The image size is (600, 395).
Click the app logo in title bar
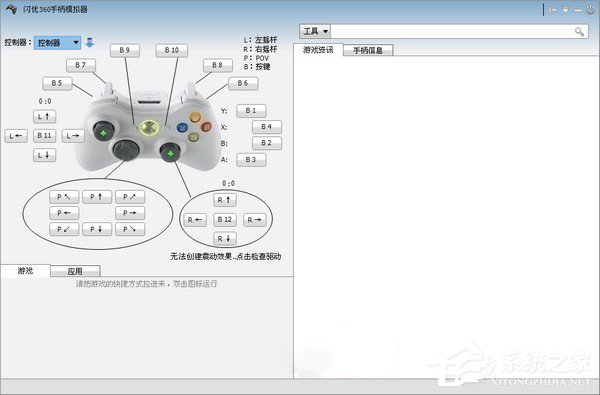click(11, 9)
